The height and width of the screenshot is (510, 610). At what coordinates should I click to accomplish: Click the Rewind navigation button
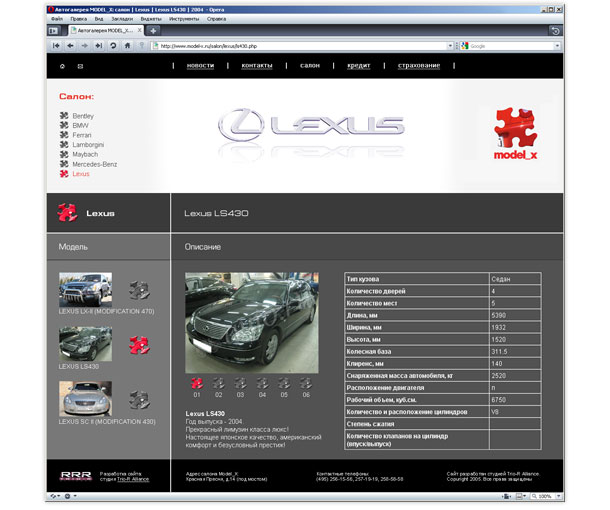(x=56, y=46)
